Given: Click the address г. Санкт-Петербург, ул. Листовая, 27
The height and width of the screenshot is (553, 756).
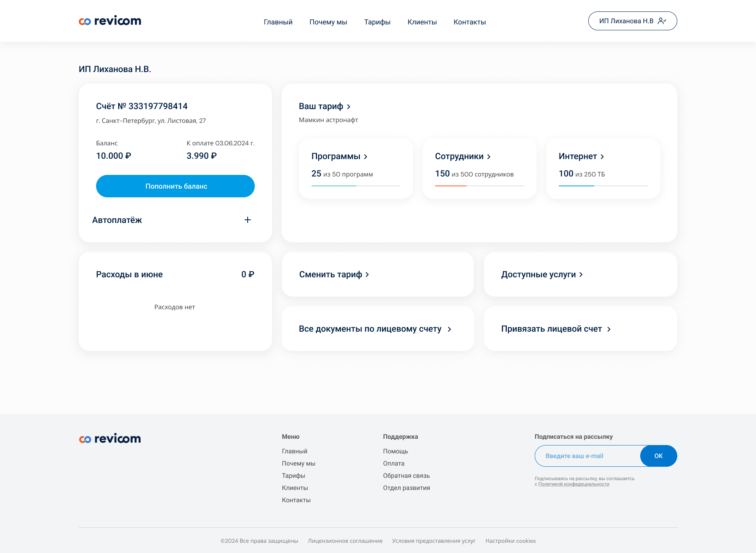Looking at the screenshot, I should [151, 121].
